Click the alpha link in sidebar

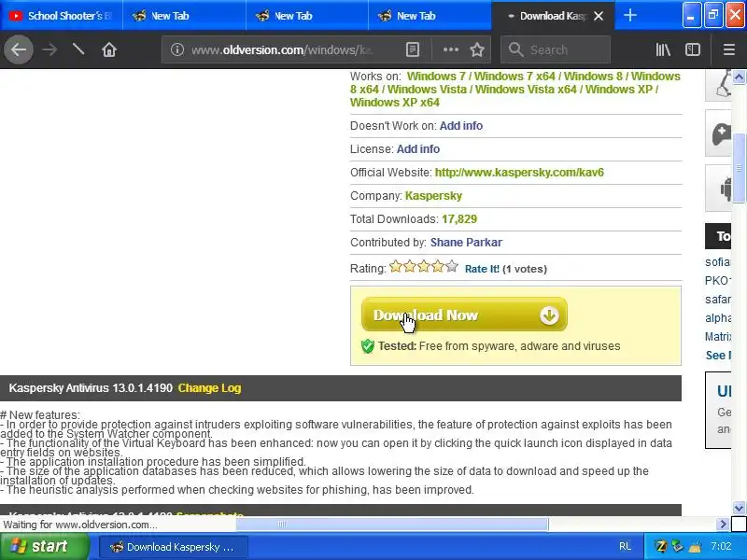(717, 318)
